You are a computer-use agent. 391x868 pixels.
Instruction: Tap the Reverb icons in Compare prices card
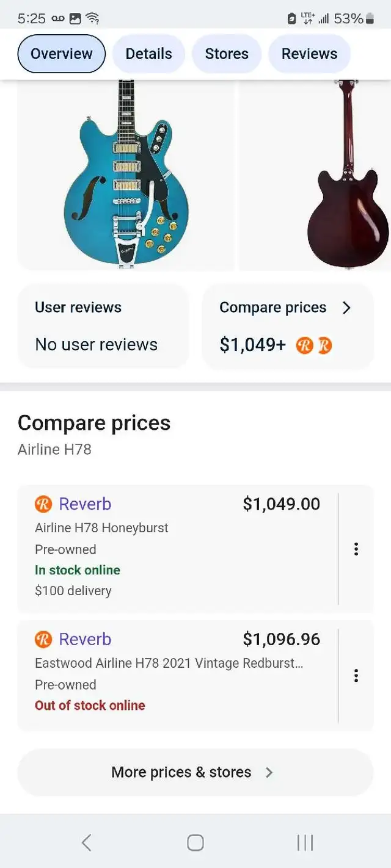click(x=313, y=345)
